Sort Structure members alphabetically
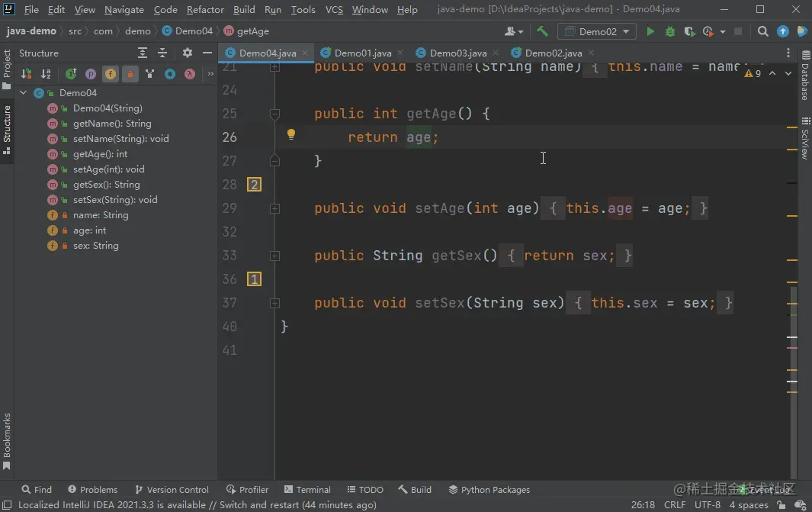This screenshot has width=812, height=512. tap(46, 74)
